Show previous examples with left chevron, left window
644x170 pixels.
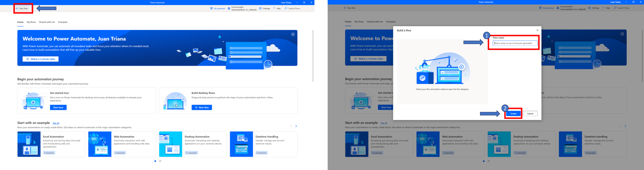point(291,126)
